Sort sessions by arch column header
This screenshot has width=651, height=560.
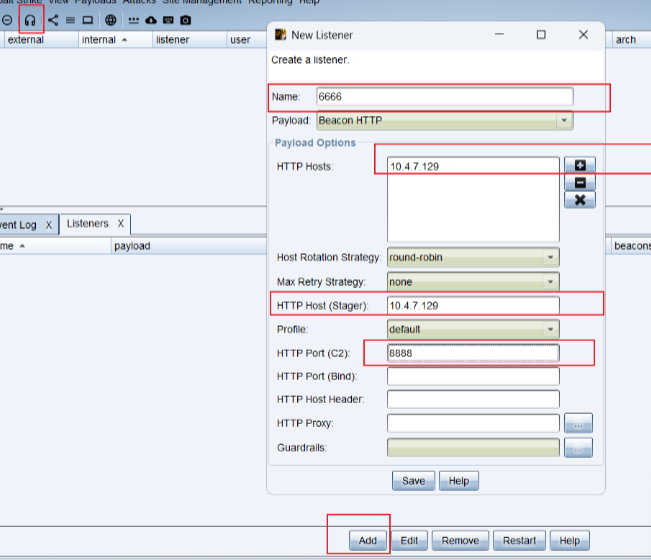pos(630,40)
